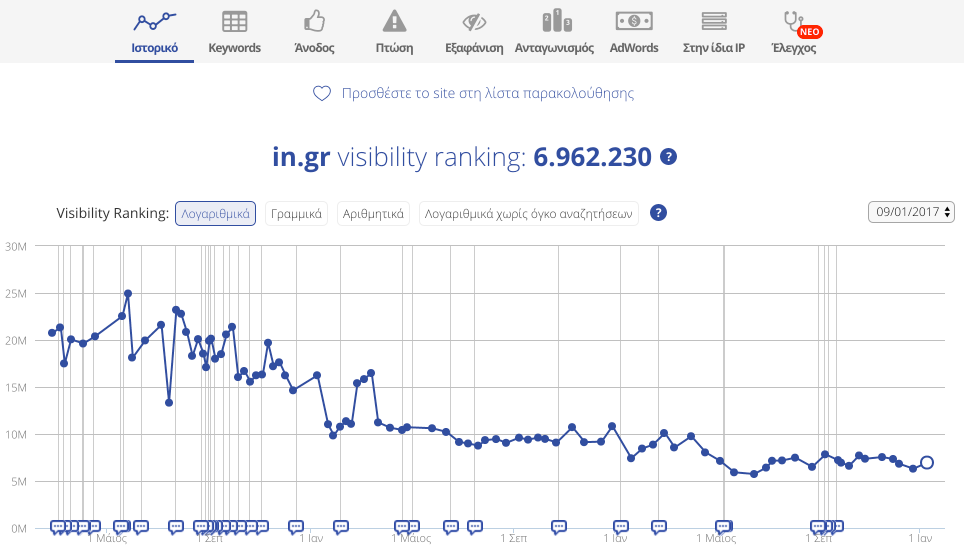Switch to Γραμμικά ranking mode
The image size is (964, 560).
[x=296, y=213]
